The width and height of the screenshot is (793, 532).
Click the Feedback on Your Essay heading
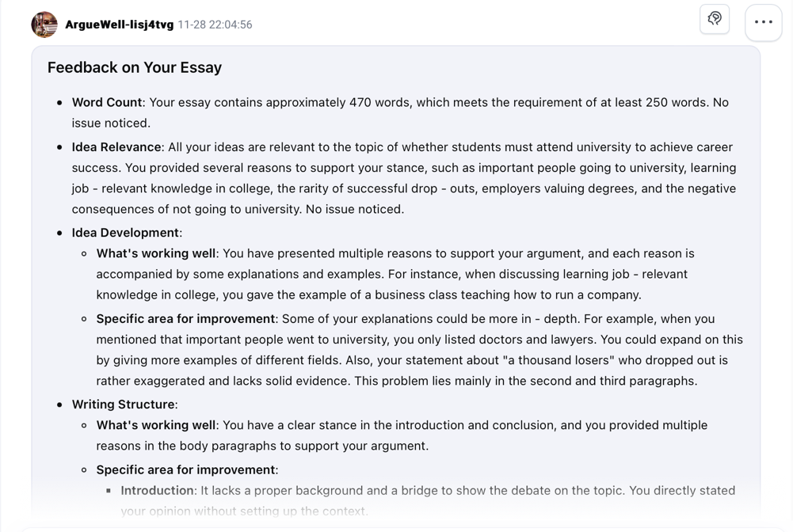point(135,67)
